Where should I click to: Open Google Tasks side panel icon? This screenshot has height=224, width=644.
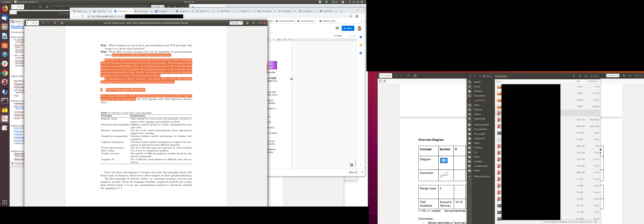pyautogui.click(x=361, y=53)
